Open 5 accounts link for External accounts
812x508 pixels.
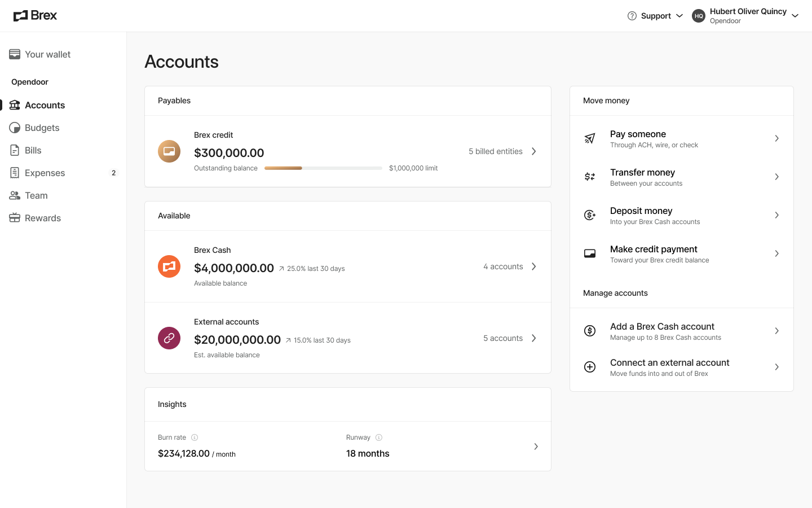click(x=503, y=338)
